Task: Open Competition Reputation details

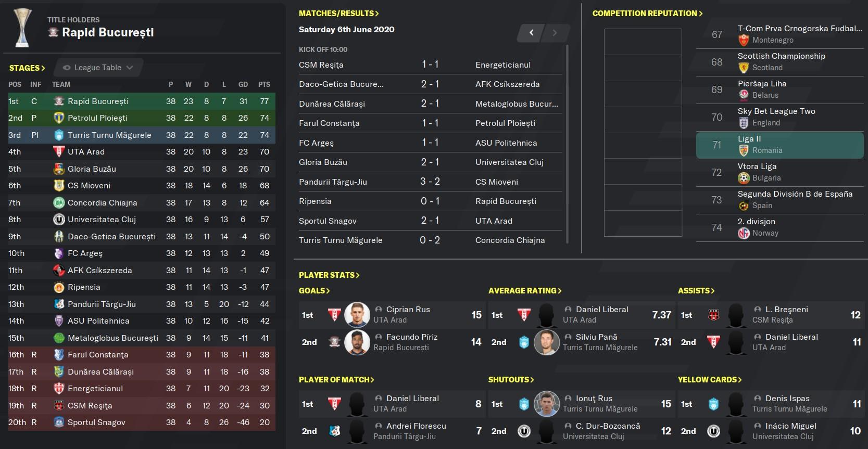Action: click(648, 14)
